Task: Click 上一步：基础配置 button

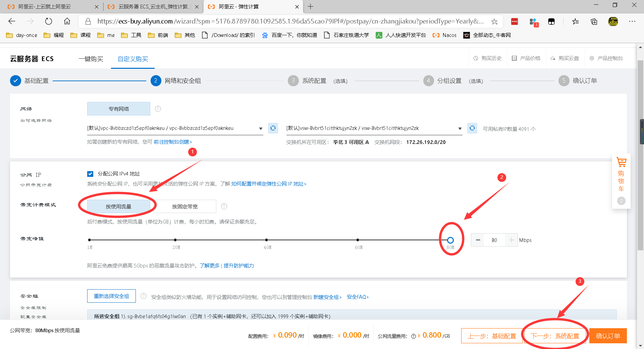Action: (492, 336)
